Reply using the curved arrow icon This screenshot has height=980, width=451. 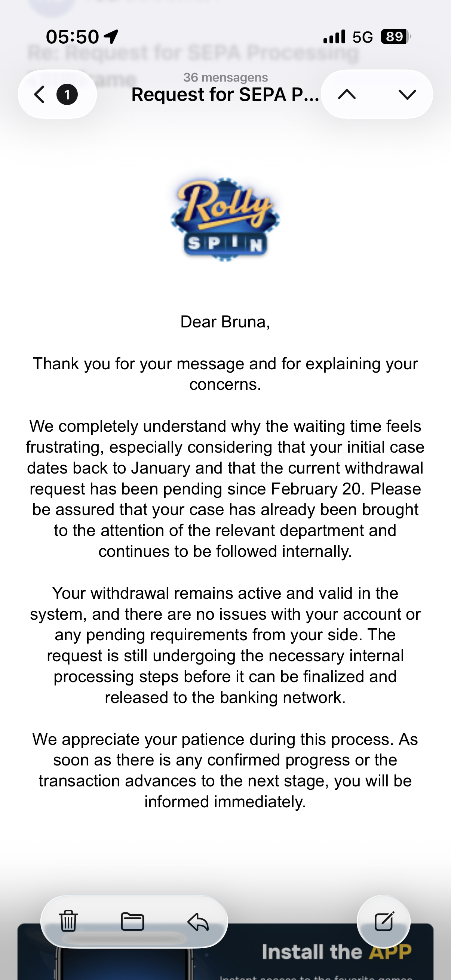click(198, 921)
